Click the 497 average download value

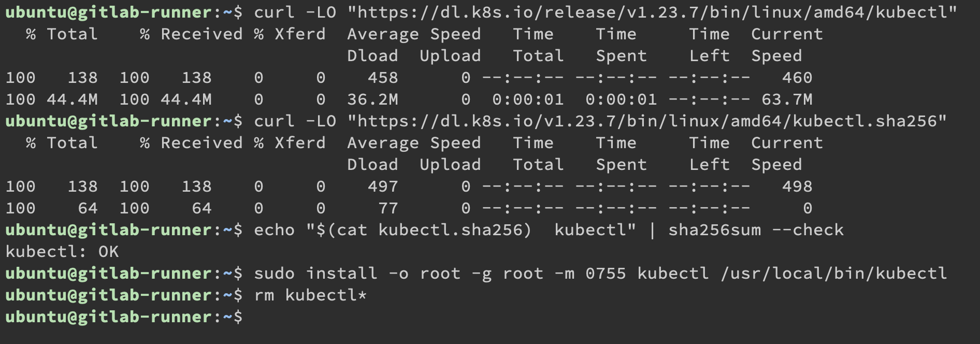pyautogui.click(x=383, y=186)
